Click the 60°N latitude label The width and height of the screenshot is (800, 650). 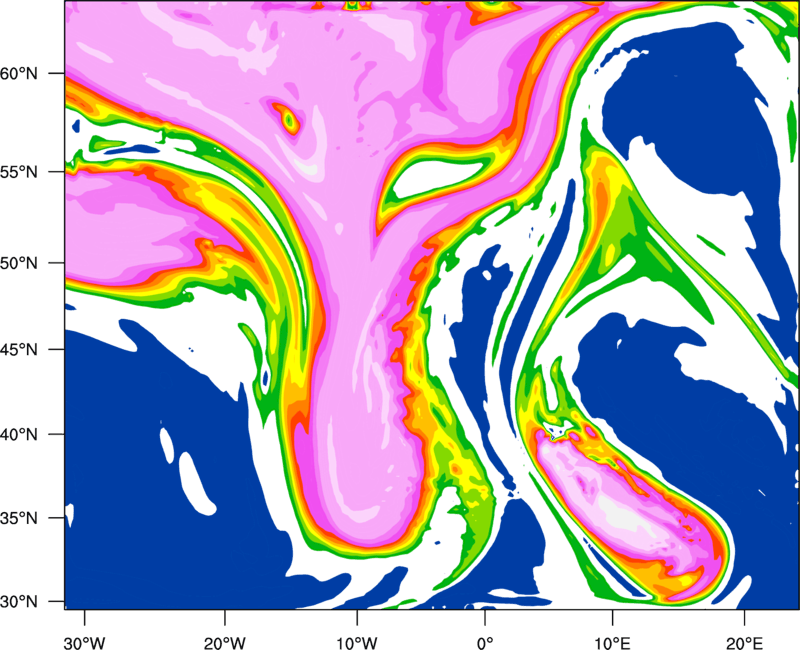[19, 73]
